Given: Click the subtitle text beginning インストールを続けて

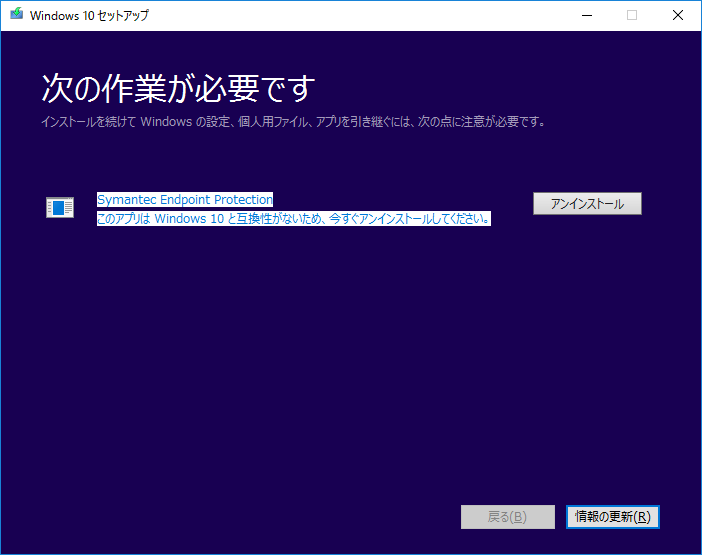Looking at the screenshot, I should (x=293, y=122).
